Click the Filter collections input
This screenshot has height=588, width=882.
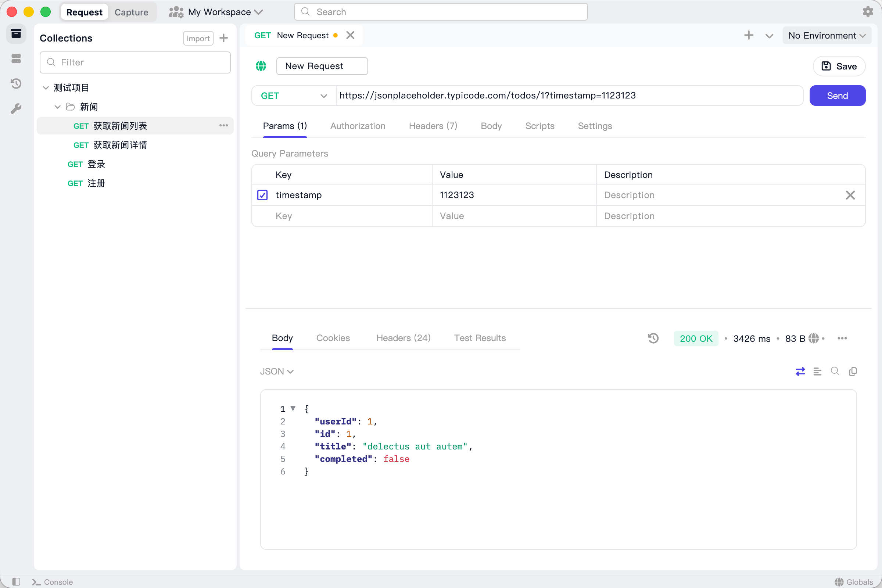point(135,62)
